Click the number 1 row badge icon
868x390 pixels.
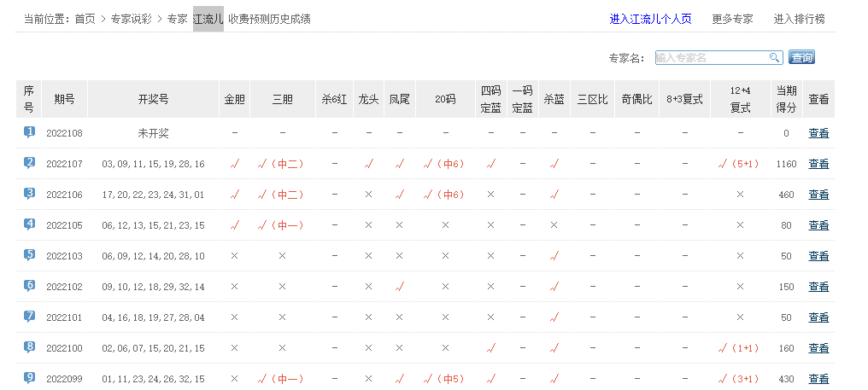[x=29, y=132]
